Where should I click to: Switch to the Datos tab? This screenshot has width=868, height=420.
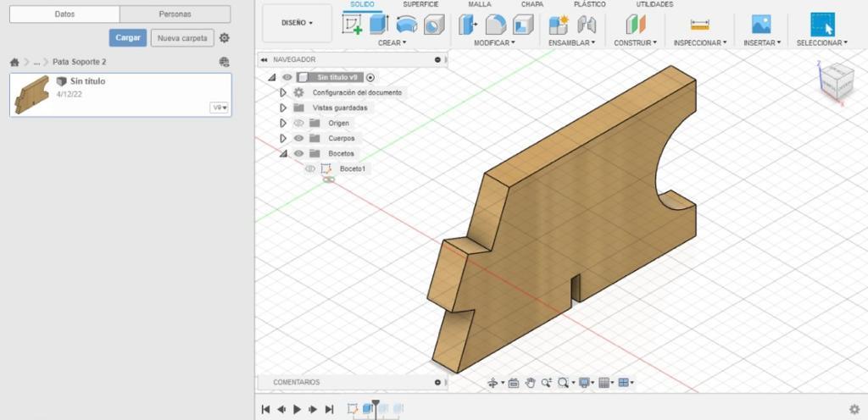[64, 14]
